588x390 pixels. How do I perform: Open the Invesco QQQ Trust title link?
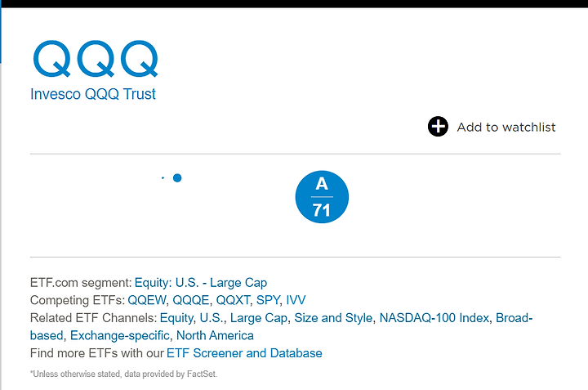click(92, 94)
